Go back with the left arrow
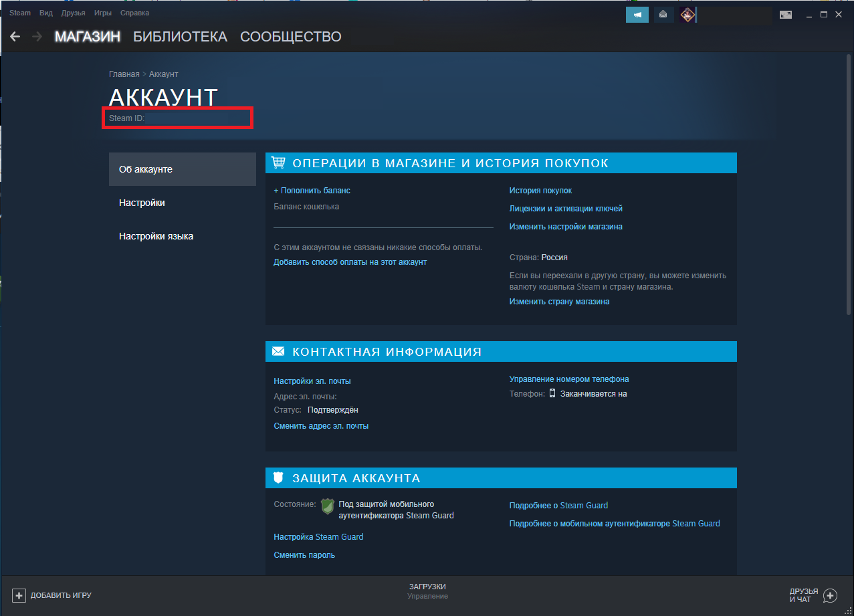 pos(15,36)
